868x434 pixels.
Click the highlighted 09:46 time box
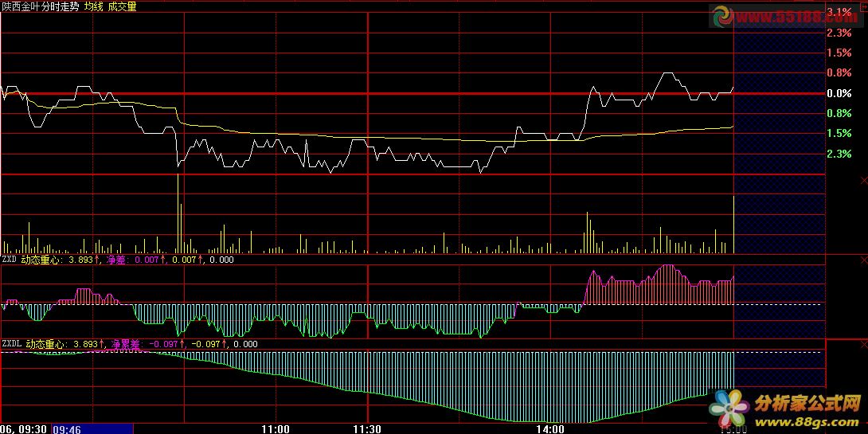pyautogui.click(x=92, y=429)
